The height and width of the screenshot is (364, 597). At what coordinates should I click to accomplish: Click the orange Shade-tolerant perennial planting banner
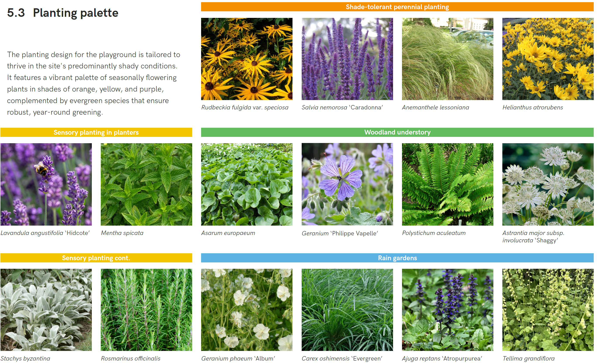point(397,7)
